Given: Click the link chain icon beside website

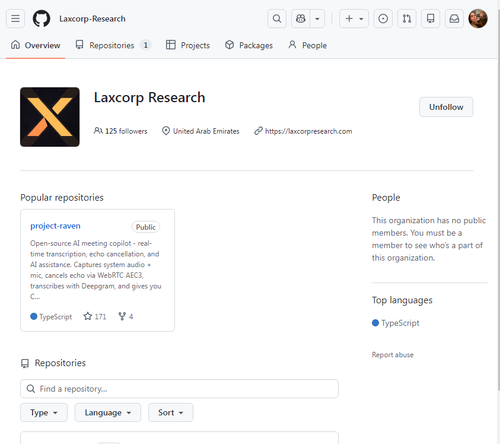Looking at the screenshot, I should [x=258, y=131].
